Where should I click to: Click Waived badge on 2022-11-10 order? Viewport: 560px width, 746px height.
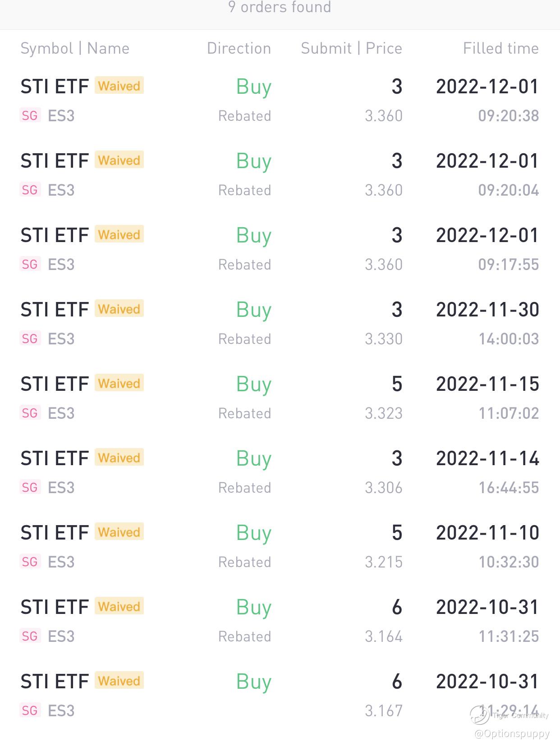(119, 532)
